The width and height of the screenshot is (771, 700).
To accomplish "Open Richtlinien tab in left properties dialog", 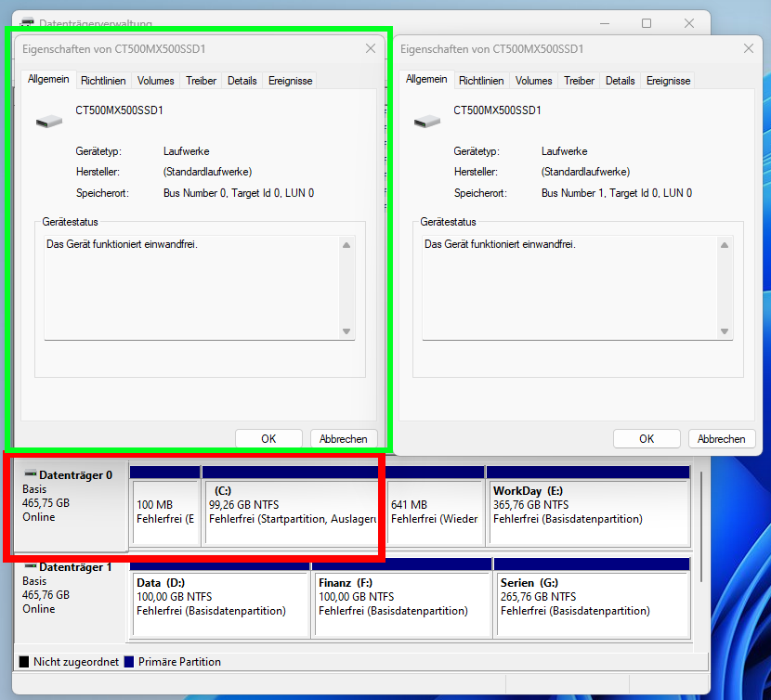I will tap(103, 81).
